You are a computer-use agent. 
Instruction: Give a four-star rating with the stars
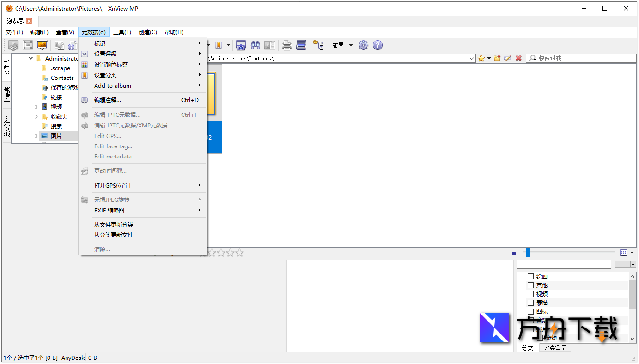tap(230, 253)
